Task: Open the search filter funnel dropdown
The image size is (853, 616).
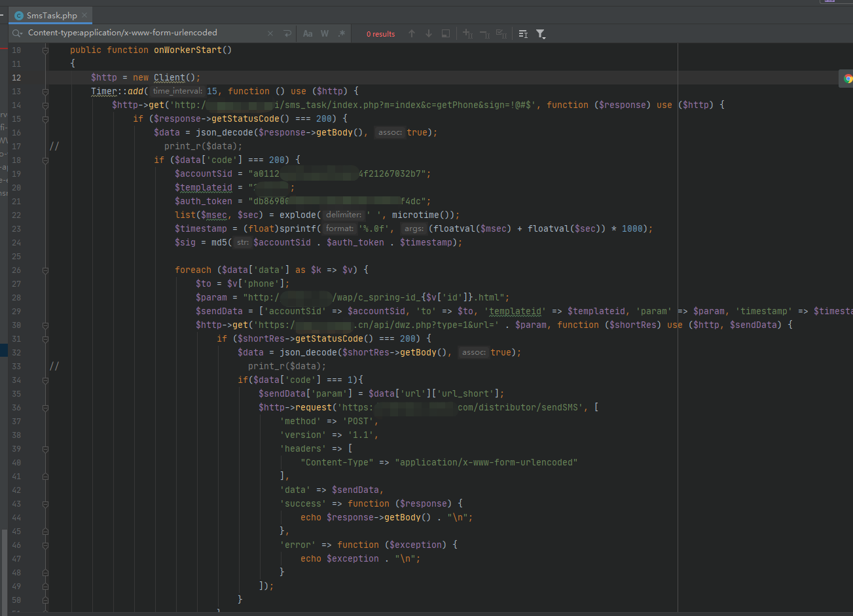Action: point(541,33)
